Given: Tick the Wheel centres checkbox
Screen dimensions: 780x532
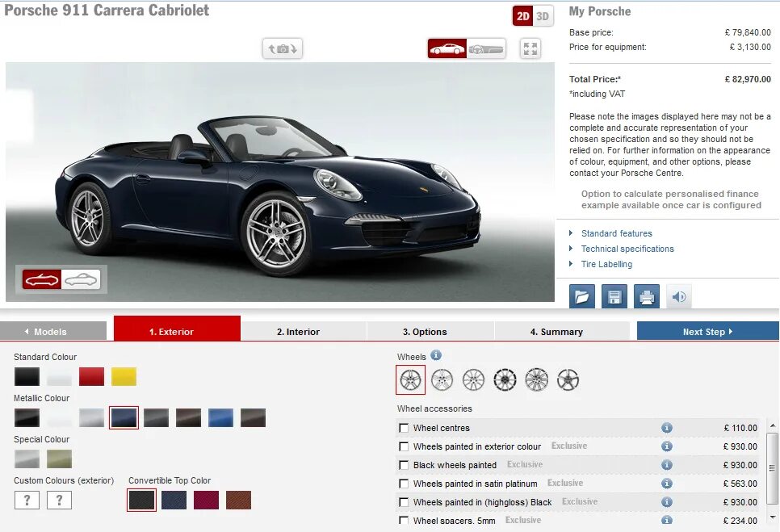Looking at the screenshot, I should tap(404, 428).
